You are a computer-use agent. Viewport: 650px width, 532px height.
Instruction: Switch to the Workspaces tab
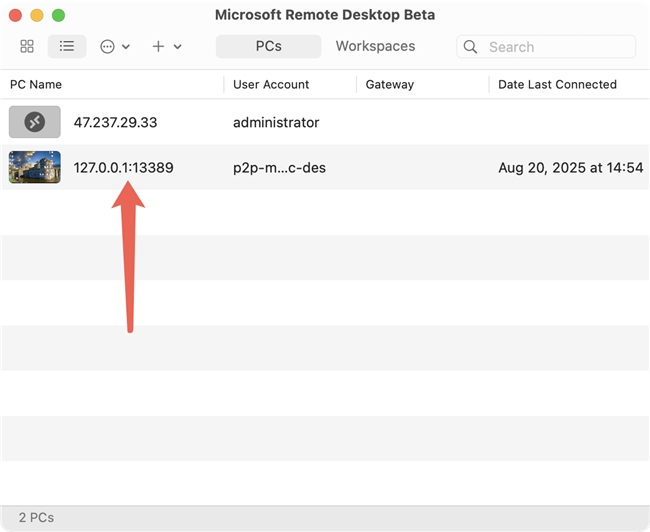point(375,46)
